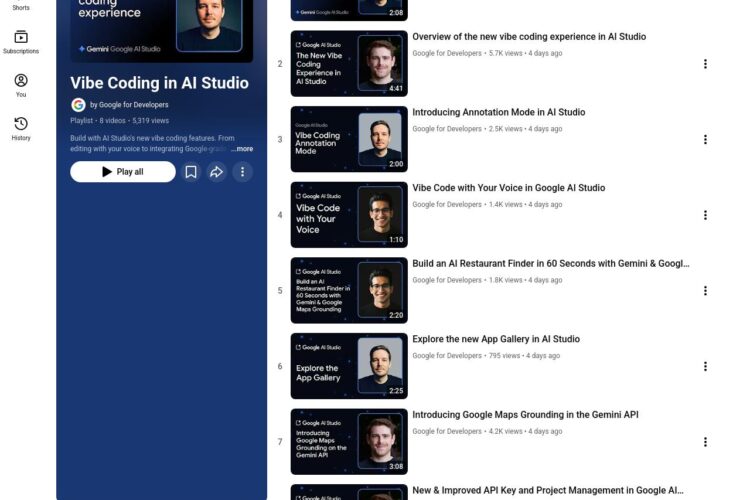Open the 'by Google for Developers' channel link
The image size is (750, 500).
129,105
